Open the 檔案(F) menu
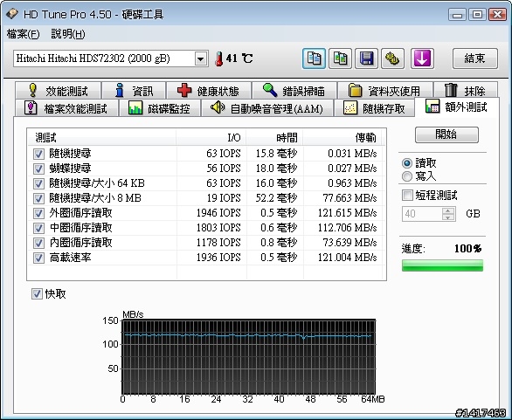This screenshot has height=420, width=512. (x=24, y=34)
